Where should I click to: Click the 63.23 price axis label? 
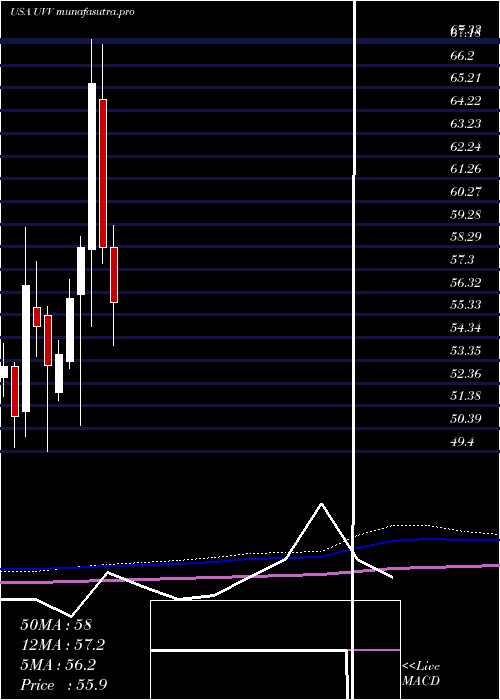pos(466,124)
